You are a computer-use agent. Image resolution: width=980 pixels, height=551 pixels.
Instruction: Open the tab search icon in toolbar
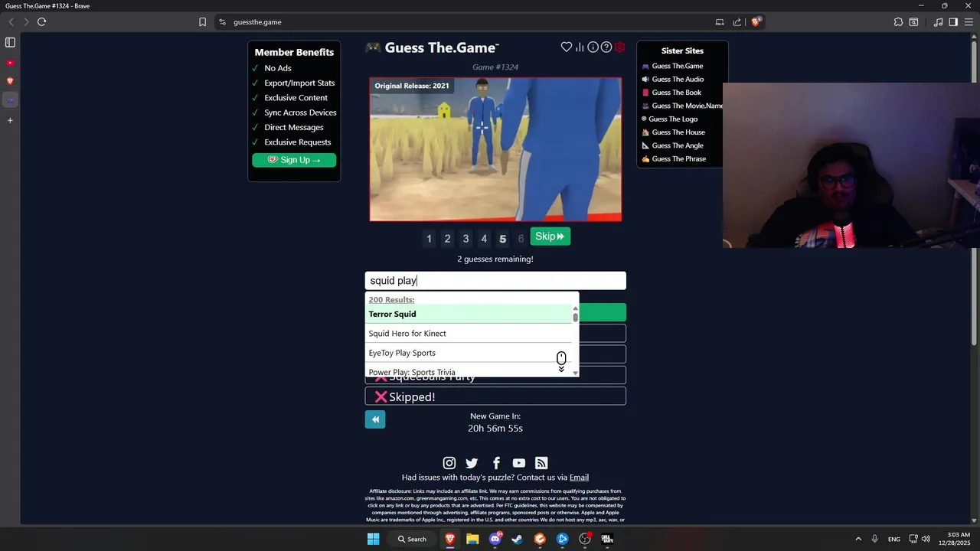tap(913, 22)
